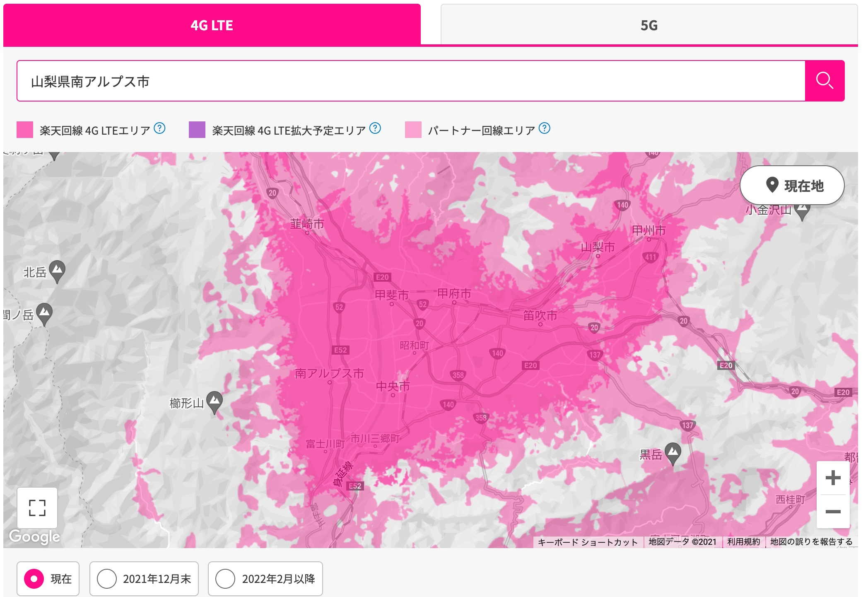Select the 2022年2月以降 radio option
The image size is (868, 597).
(225, 579)
